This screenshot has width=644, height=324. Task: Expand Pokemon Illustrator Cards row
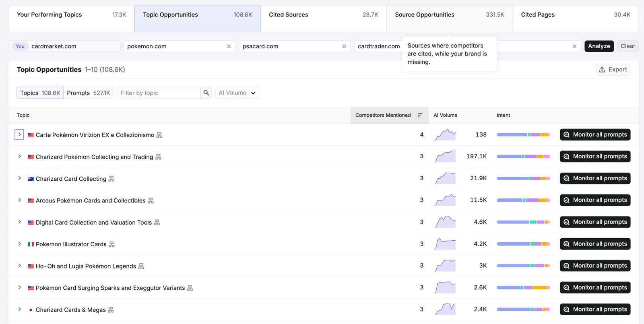pos(19,244)
